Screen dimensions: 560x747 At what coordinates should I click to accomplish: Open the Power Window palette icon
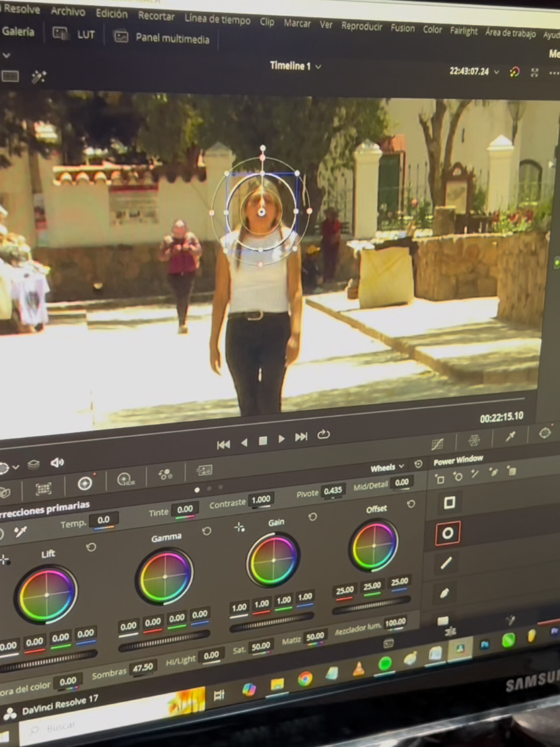click(545, 433)
